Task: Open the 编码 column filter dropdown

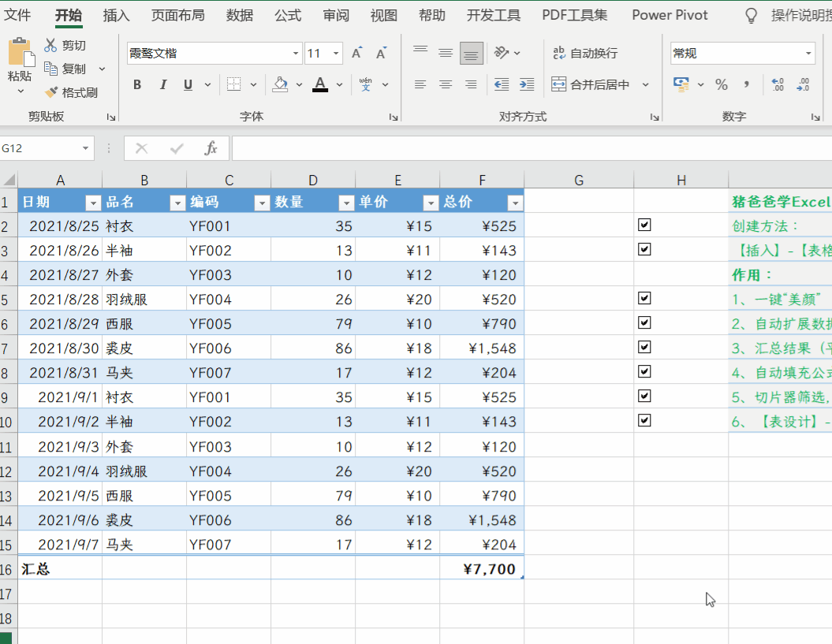Action: 262,203
